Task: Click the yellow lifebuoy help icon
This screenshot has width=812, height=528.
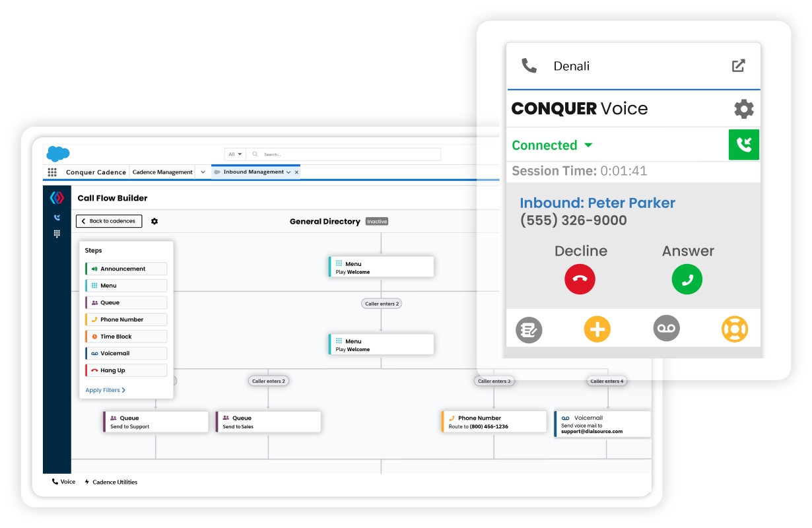Action: [734, 329]
